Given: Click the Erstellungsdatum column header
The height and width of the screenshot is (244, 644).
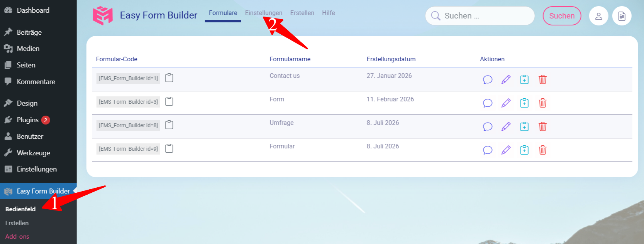Looking at the screenshot, I should [391, 59].
